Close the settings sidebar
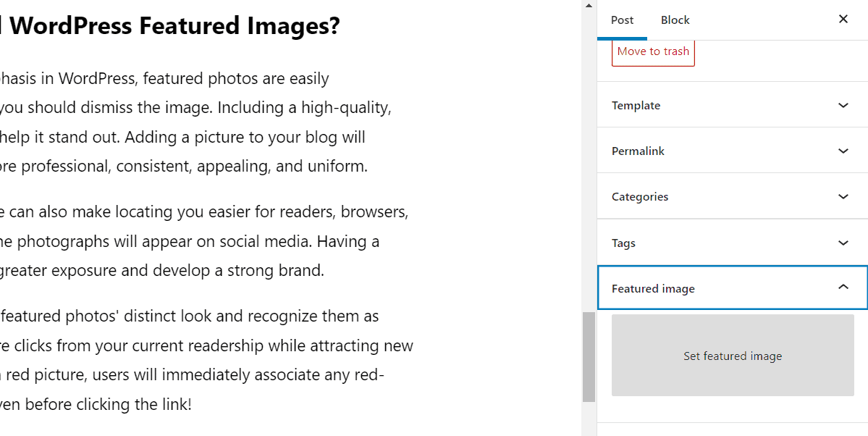868x436 pixels. point(843,20)
